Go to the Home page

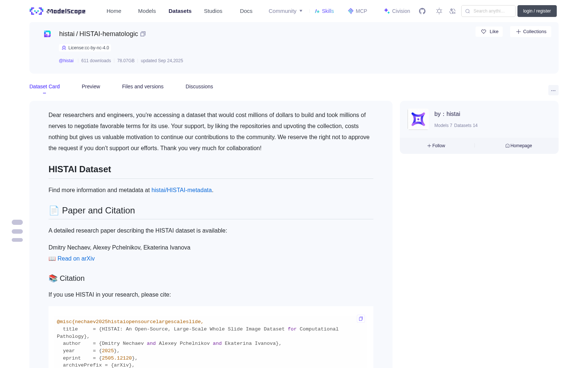click(x=114, y=11)
